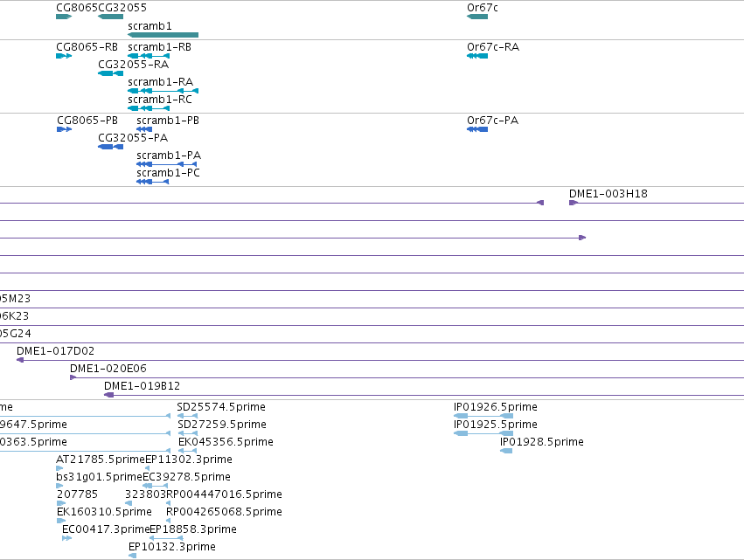Select the DME1-003H18 clone label
744x560 pixels.
[608, 193]
